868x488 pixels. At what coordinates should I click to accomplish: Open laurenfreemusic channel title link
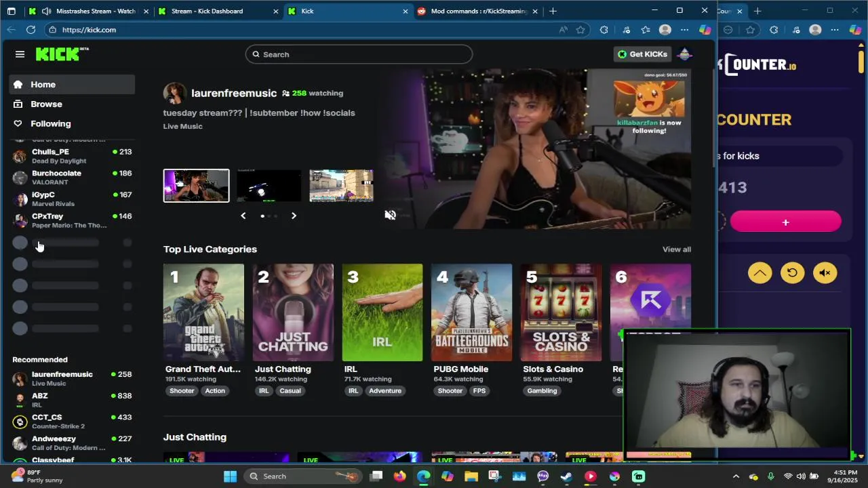pyautogui.click(x=234, y=94)
